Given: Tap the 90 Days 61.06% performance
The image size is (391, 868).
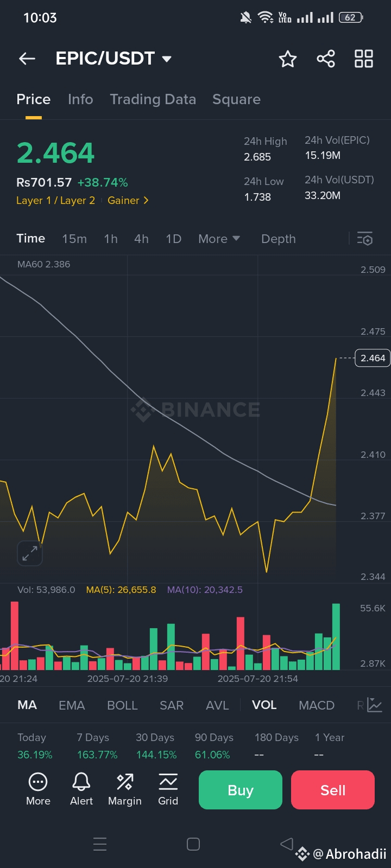Looking at the screenshot, I should [x=214, y=746].
